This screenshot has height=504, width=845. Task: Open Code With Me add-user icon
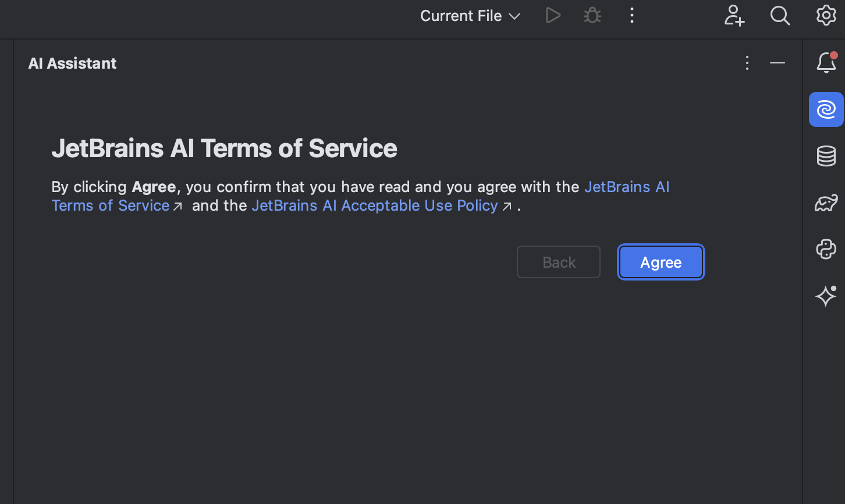(x=734, y=16)
